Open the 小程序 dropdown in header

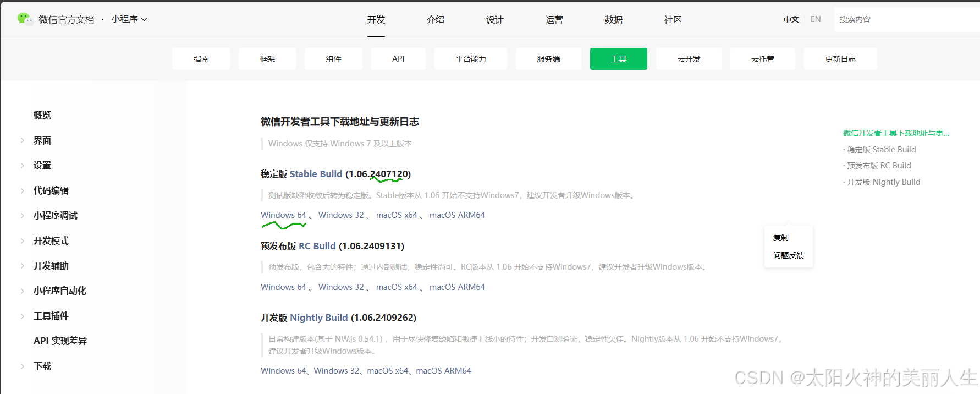click(129, 19)
